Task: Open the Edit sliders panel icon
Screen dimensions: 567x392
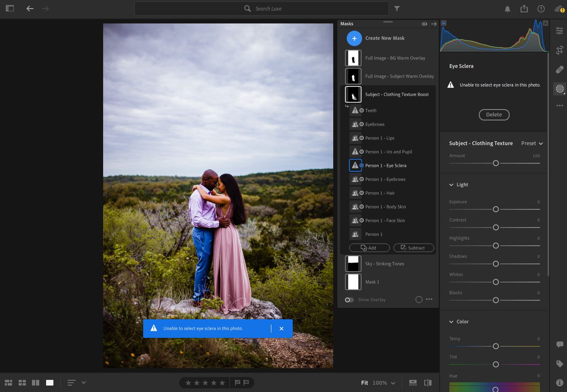Action: point(560,31)
